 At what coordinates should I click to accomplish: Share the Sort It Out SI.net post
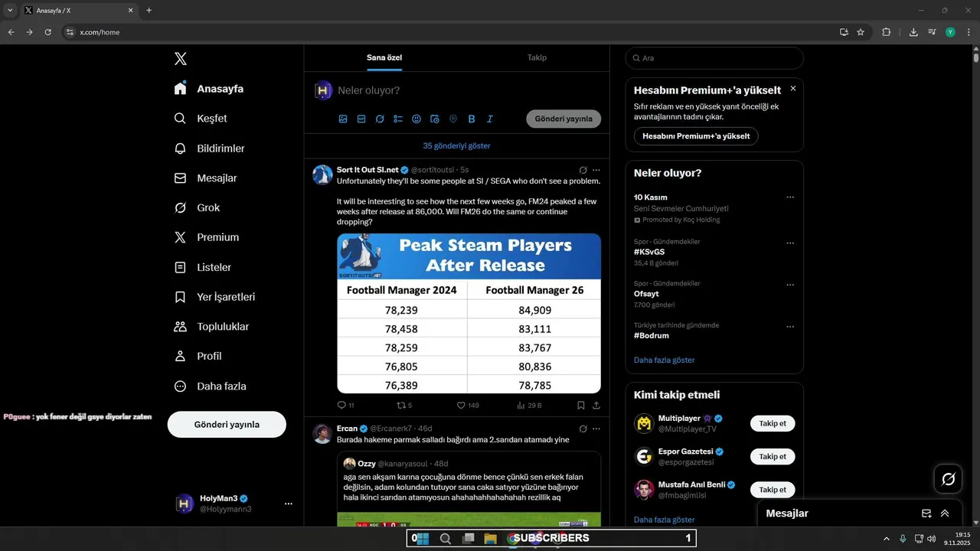tap(596, 406)
